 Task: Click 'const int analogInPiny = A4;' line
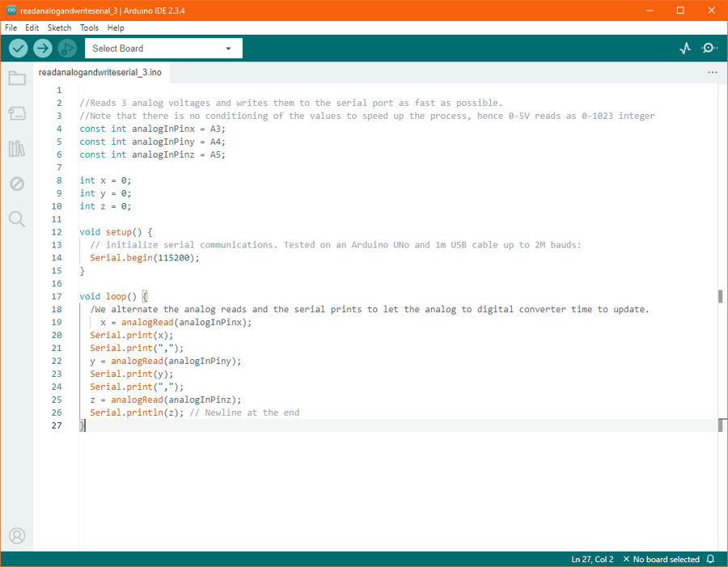[152, 142]
